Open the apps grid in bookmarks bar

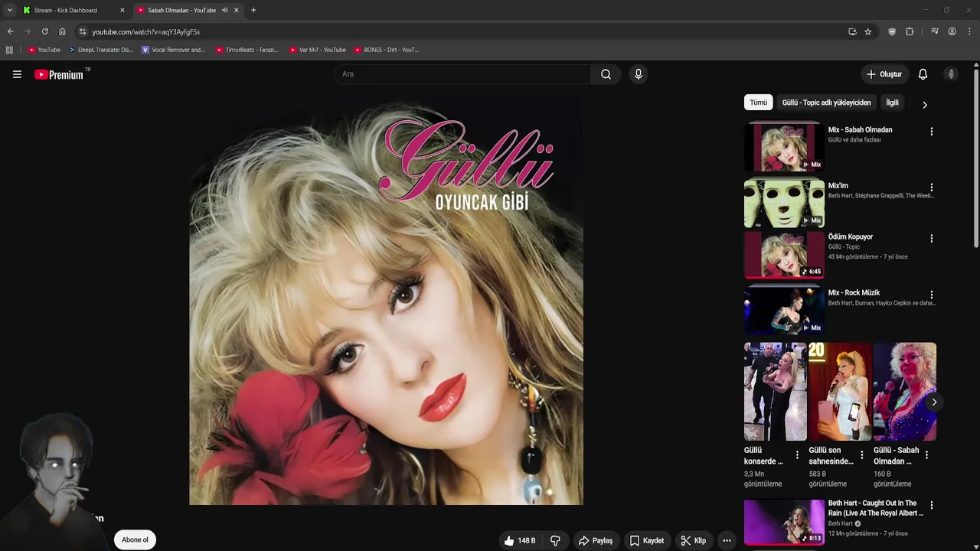pyautogui.click(x=9, y=50)
